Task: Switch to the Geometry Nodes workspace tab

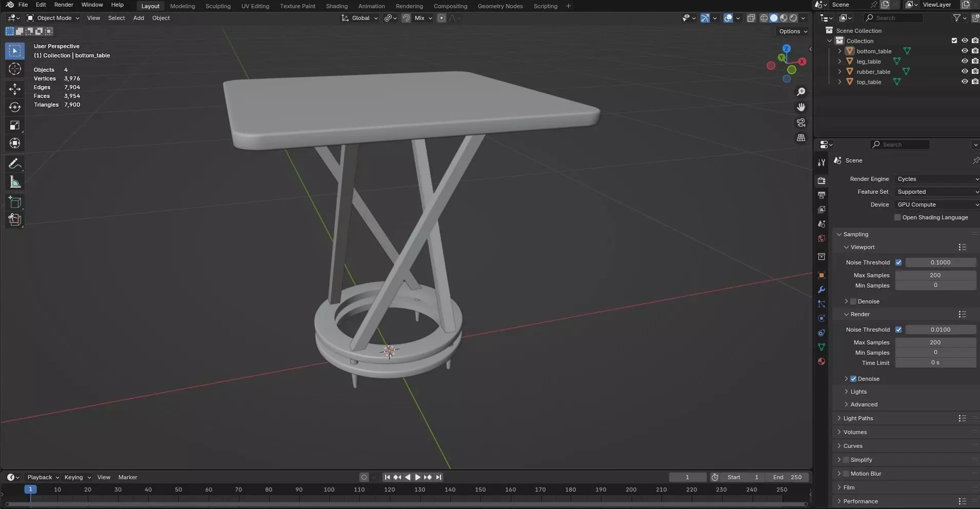Action: [x=500, y=6]
